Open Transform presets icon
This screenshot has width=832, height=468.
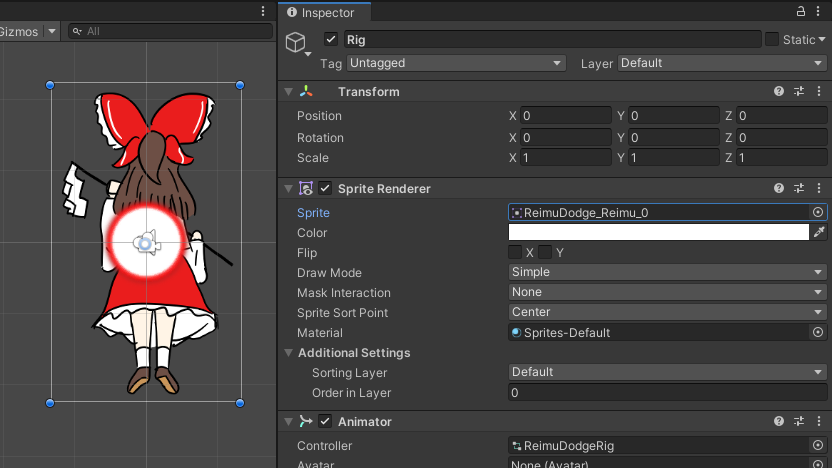[799, 91]
